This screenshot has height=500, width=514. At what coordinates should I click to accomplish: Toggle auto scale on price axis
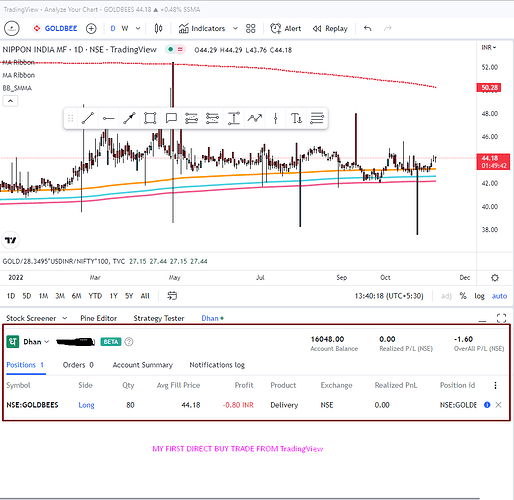(499, 296)
